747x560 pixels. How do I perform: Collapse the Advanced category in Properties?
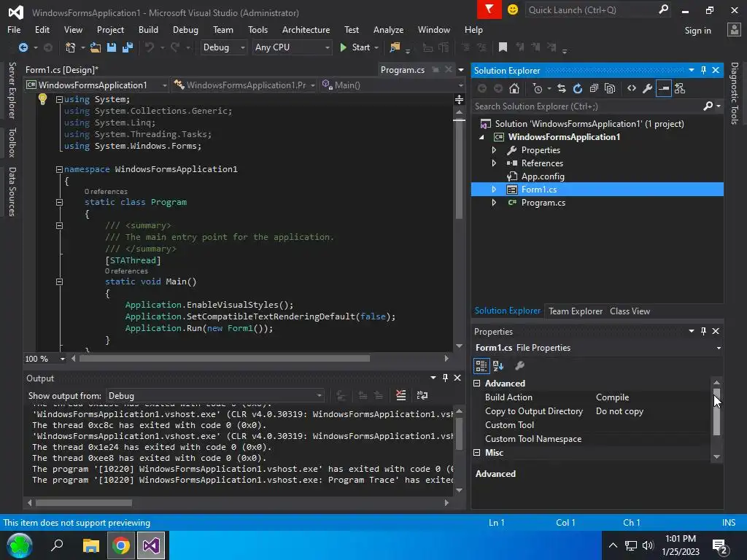click(477, 384)
